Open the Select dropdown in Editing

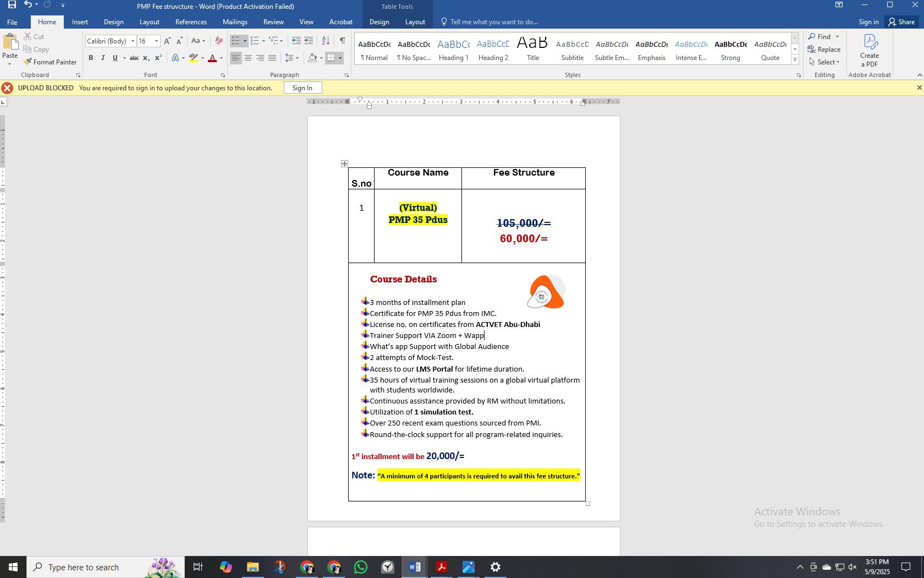(824, 62)
